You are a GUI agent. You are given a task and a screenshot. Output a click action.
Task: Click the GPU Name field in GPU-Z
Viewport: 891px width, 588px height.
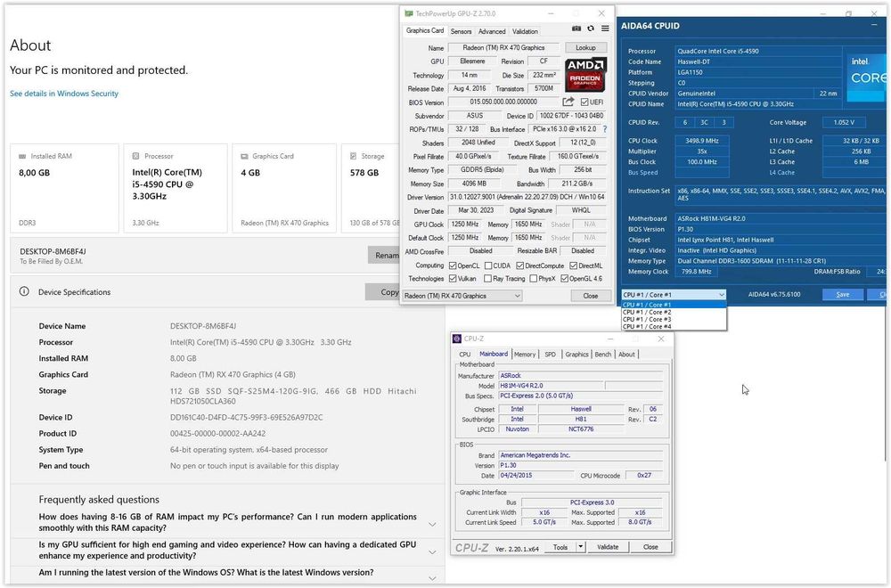503,48
